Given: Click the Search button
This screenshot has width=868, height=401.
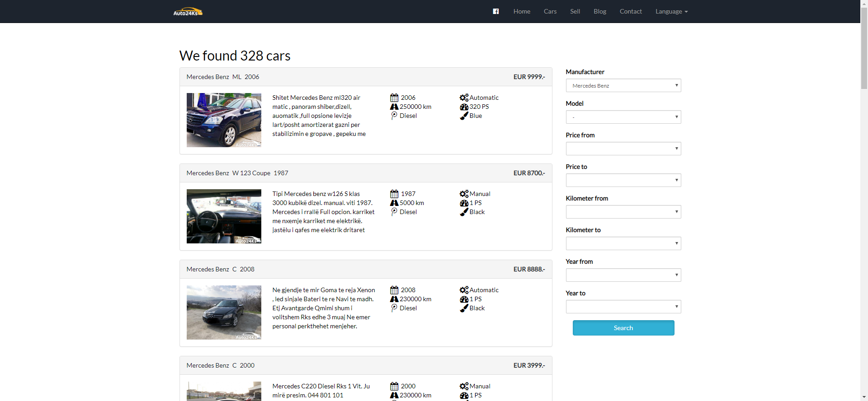Looking at the screenshot, I should coord(623,328).
